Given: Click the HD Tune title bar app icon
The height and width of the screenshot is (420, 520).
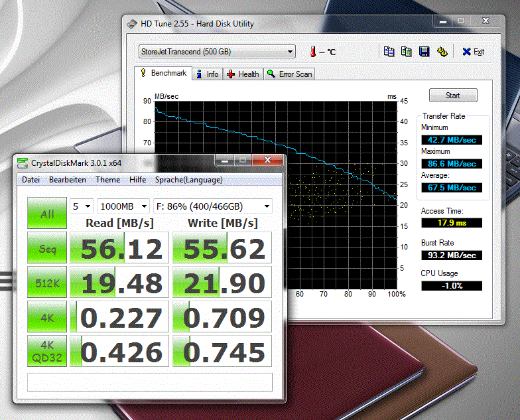Looking at the screenshot, I should tap(132, 24).
